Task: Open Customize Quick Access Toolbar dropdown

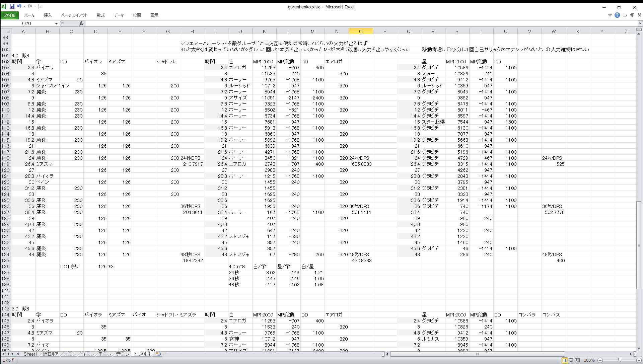Action: click(41, 6)
